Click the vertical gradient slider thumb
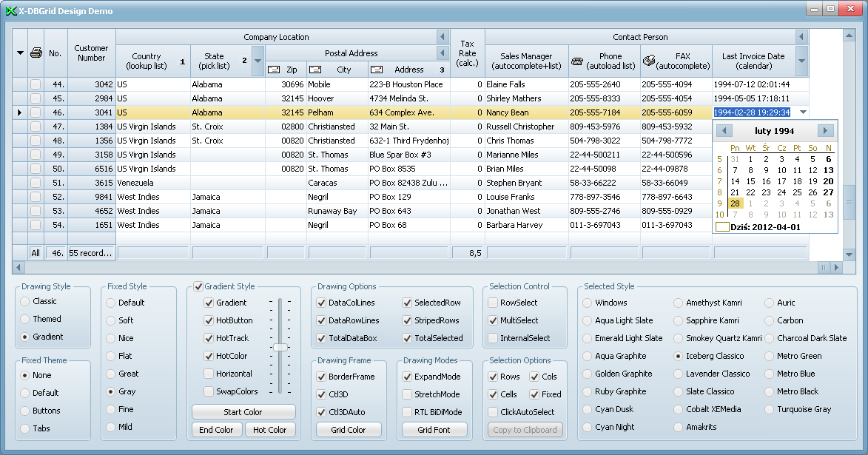Screen dimensions: 868x455 click(x=280, y=347)
